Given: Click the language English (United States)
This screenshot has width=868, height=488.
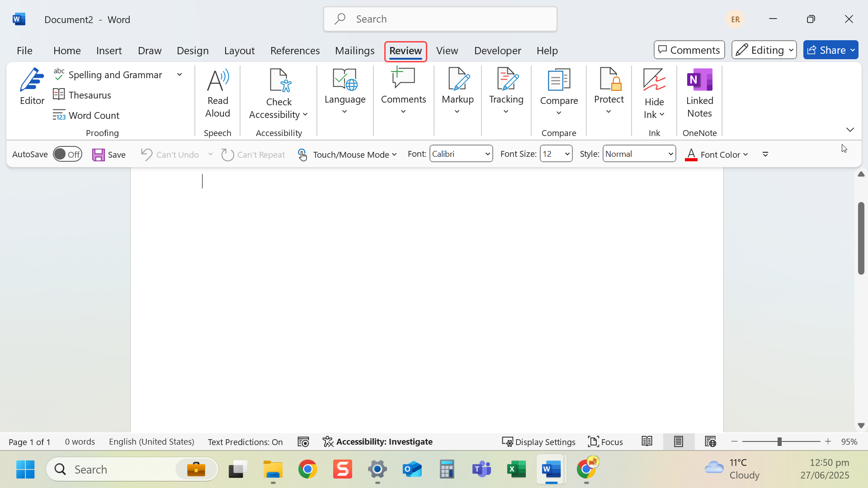Looking at the screenshot, I should [151, 441].
